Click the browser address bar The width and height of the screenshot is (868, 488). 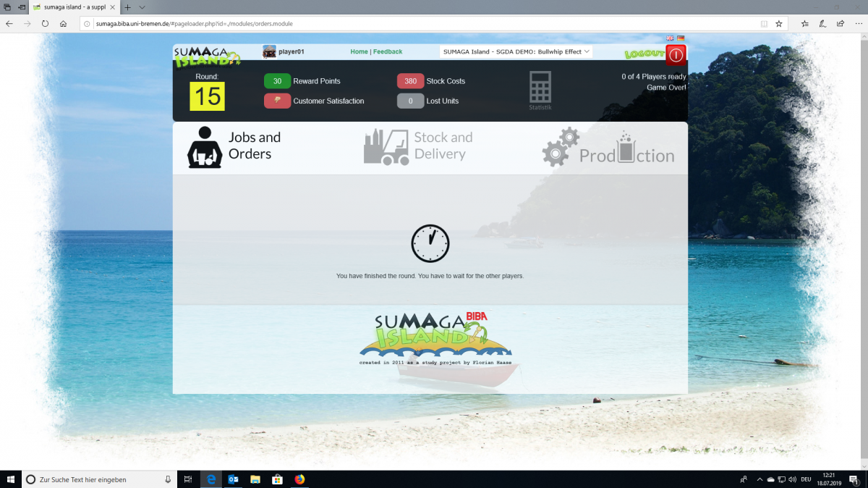point(289,23)
